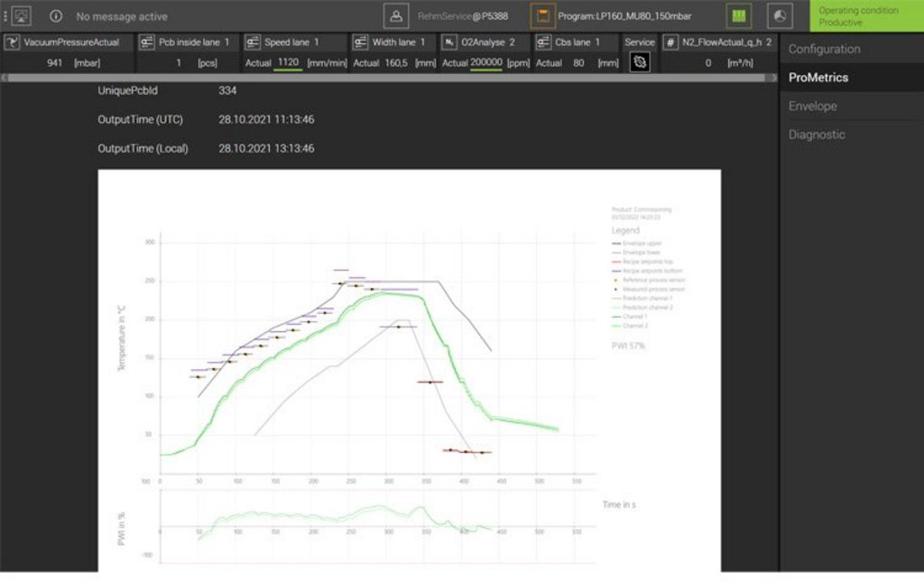Open the message info icon

click(56, 16)
